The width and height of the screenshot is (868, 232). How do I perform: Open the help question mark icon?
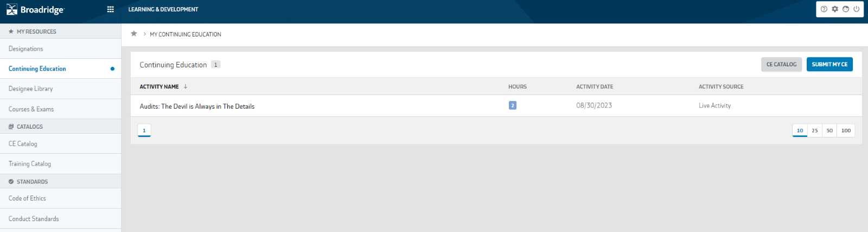click(824, 9)
